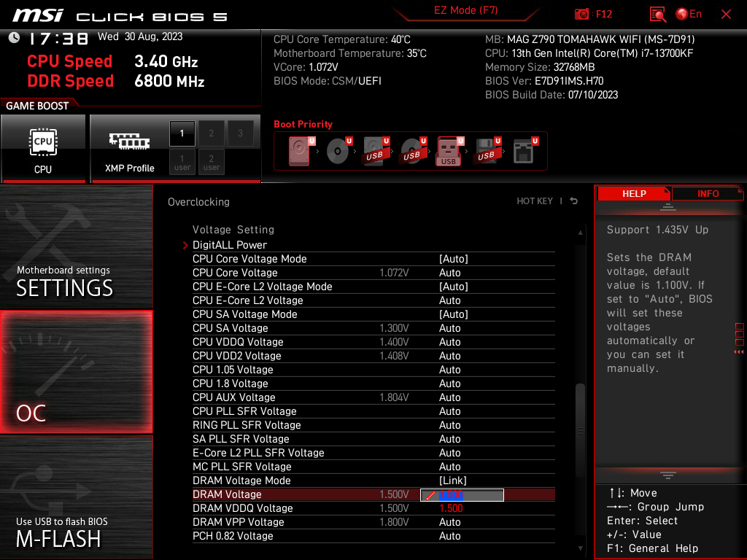
Task: Select the DRAM VPP Voltage row
Action: pyautogui.click(x=373, y=521)
